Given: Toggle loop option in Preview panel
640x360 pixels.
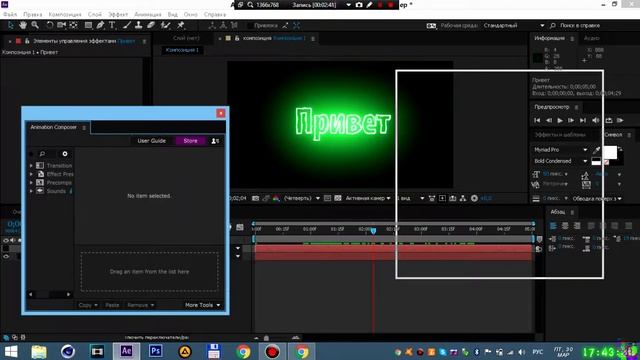Looking at the screenshot, I should tap(609, 120).
